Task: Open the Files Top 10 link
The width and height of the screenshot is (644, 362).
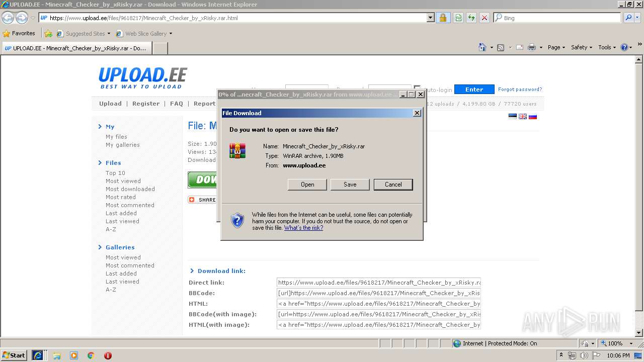Action: click(x=115, y=173)
